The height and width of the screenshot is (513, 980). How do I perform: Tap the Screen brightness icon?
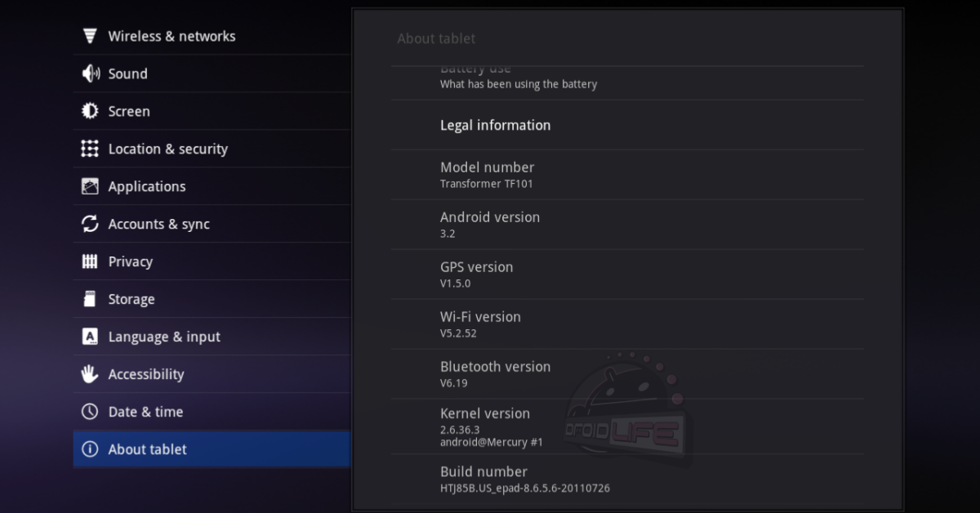pos(90,111)
